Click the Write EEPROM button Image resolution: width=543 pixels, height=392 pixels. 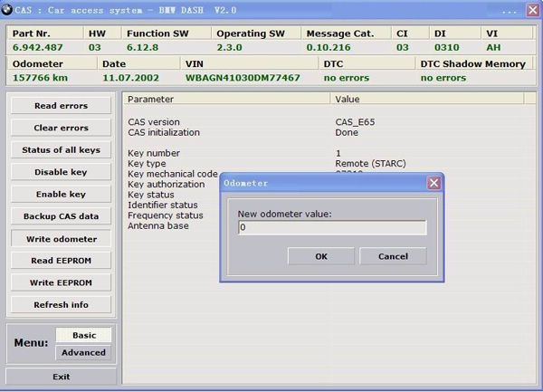[61, 282]
